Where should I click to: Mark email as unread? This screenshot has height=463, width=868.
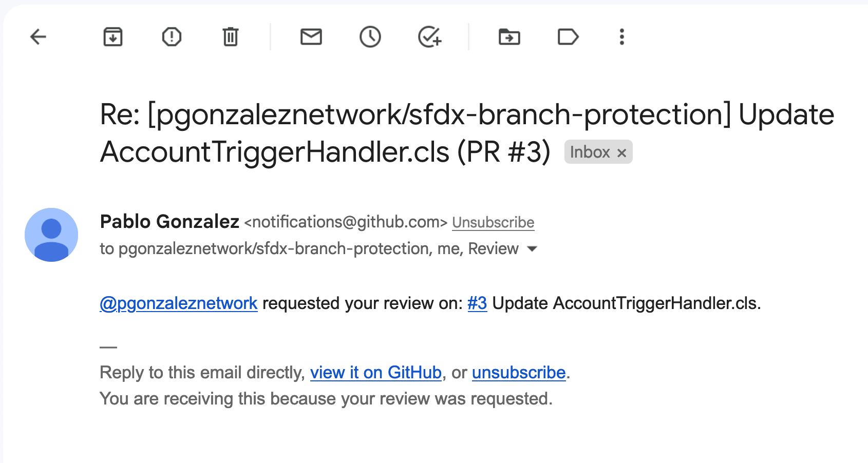tap(311, 37)
